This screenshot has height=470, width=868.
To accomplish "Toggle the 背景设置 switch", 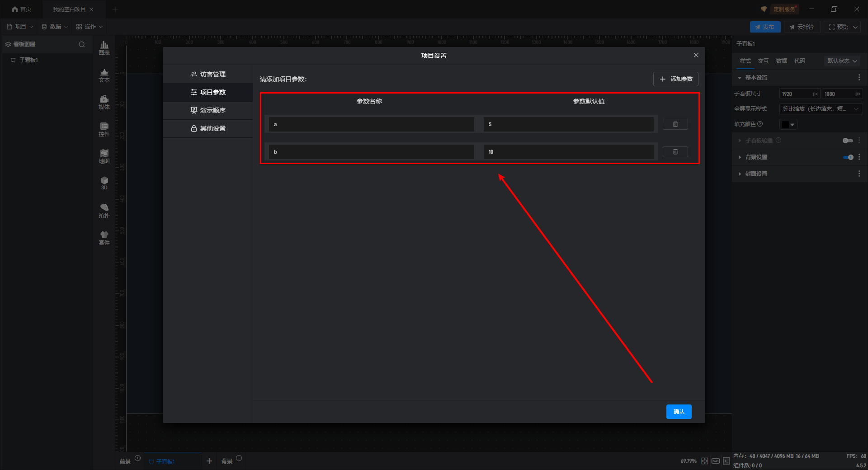I will pyautogui.click(x=848, y=157).
